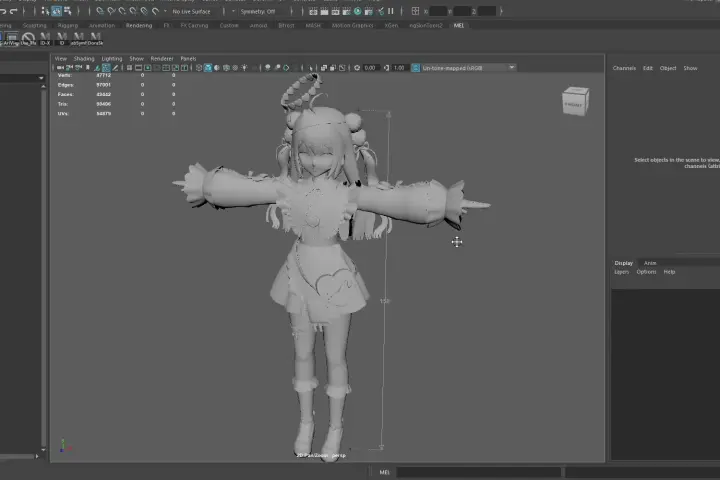
Task: Open the viewport Shading menu
Action: pos(84,59)
